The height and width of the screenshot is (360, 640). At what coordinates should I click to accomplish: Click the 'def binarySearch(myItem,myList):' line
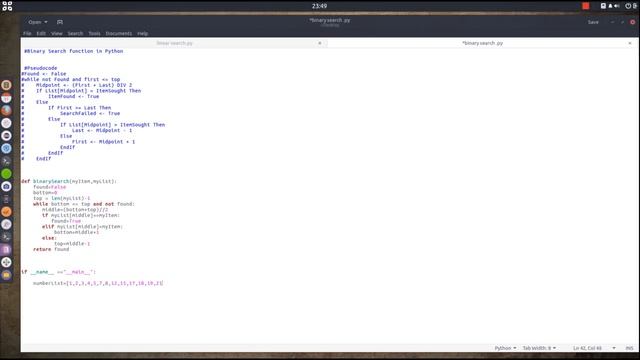(69, 181)
